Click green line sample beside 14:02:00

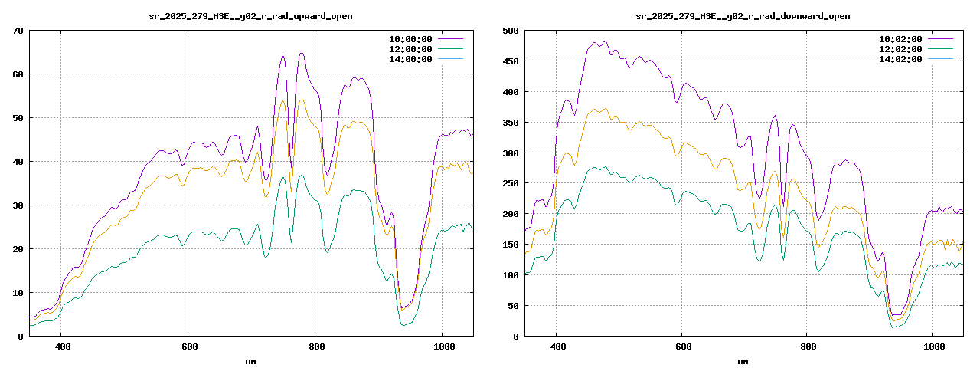coord(940,59)
